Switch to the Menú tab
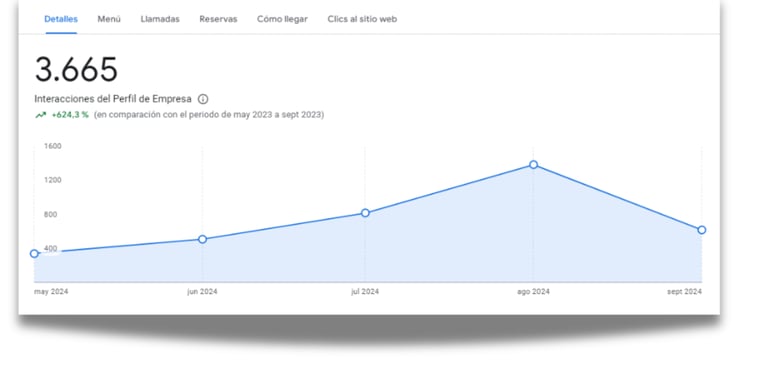 point(109,19)
